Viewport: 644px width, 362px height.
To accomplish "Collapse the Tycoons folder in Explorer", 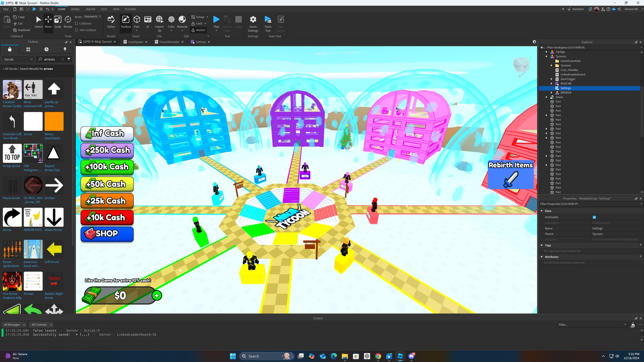I will pos(546,56).
